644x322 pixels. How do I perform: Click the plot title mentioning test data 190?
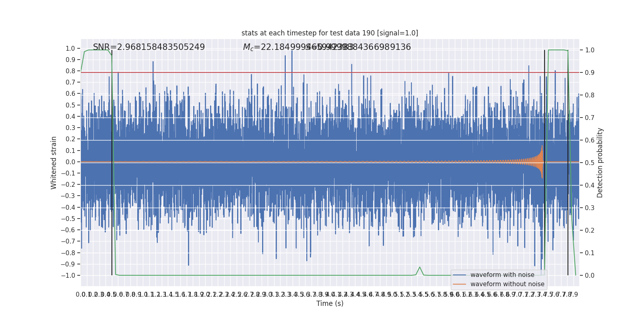pyautogui.click(x=330, y=33)
